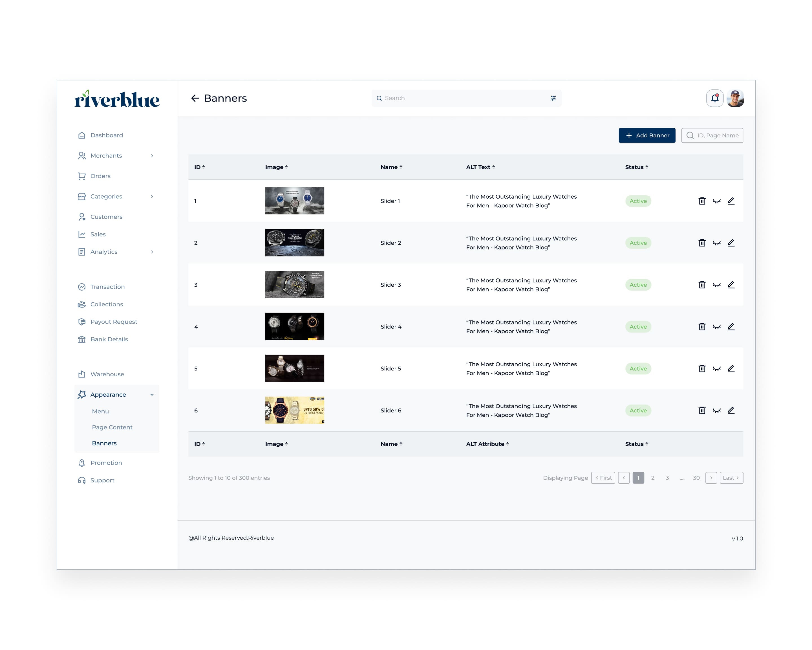Expand the Merchants submenu
Image resolution: width=812 pixels, height=650 pixels.
(x=152, y=156)
